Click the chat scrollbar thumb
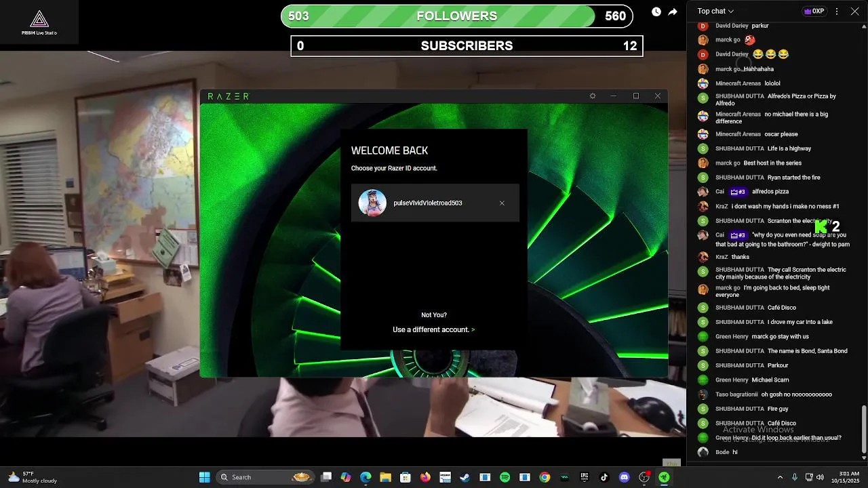This screenshot has width=868, height=488. click(863, 429)
